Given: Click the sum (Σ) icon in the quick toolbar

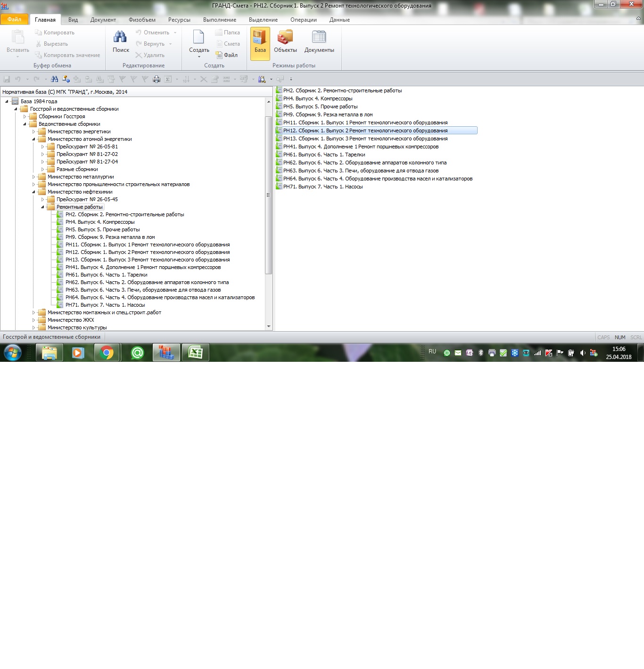Looking at the screenshot, I should 168,79.
